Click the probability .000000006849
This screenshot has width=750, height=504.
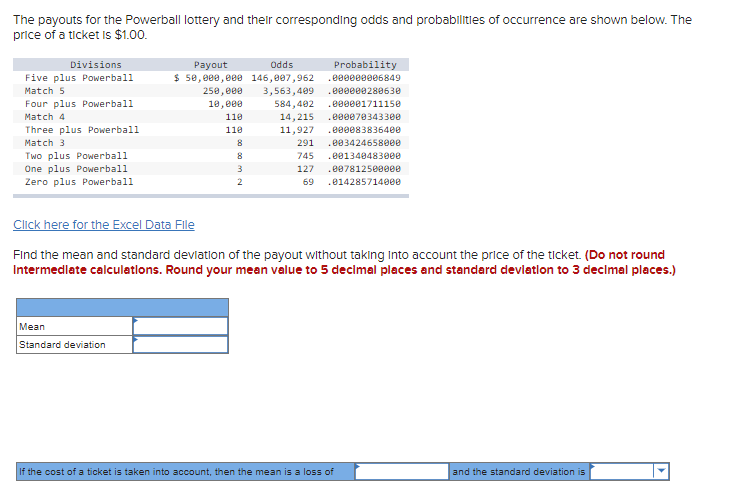pos(364,77)
